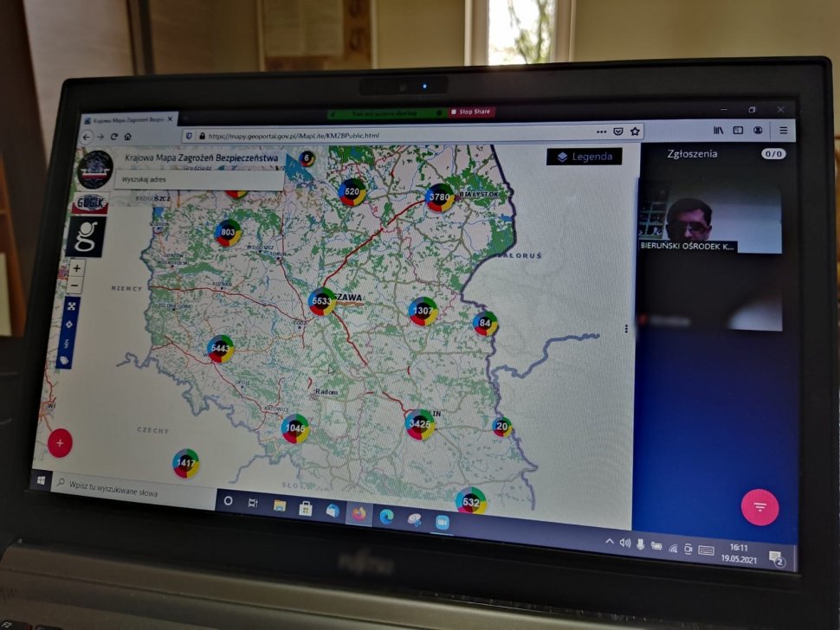Mute the microphone via the system tray icon
This screenshot has height=630, width=840.
[x=641, y=543]
